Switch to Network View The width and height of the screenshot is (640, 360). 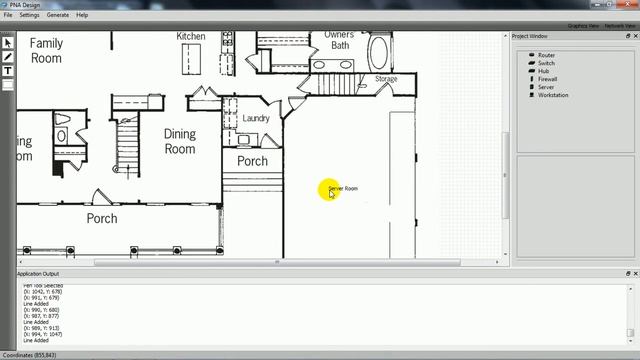point(620,26)
